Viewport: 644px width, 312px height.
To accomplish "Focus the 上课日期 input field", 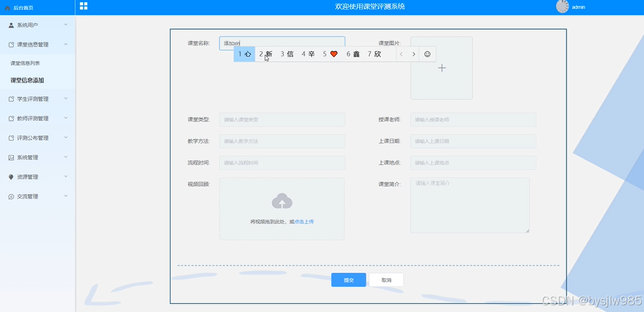I will [x=473, y=141].
